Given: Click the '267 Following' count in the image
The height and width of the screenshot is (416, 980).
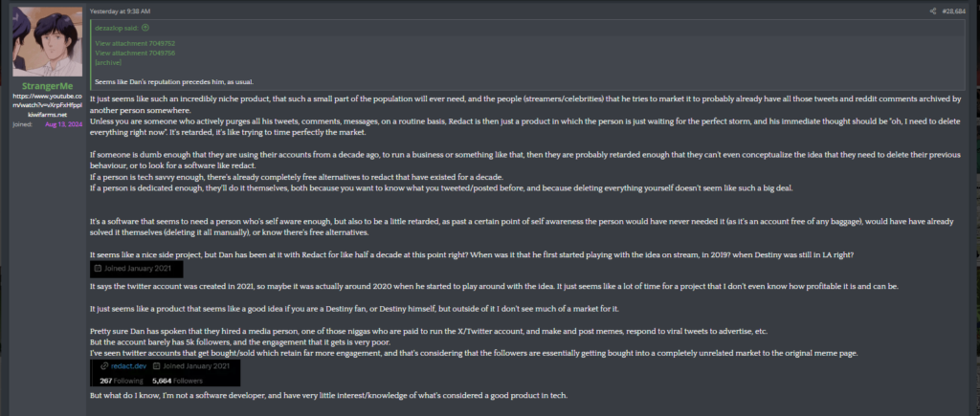Looking at the screenshot, I should 122,381.
